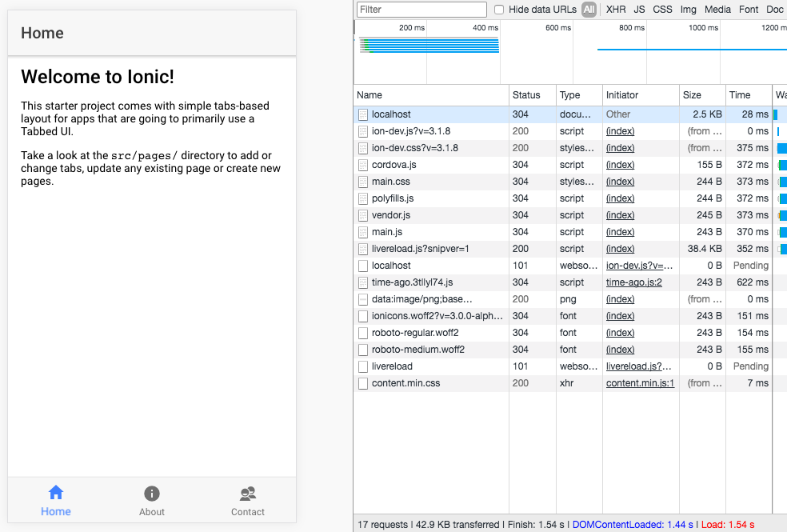Open the Home tab icon
The image size is (787, 532).
pyautogui.click(x=56, y=493)
